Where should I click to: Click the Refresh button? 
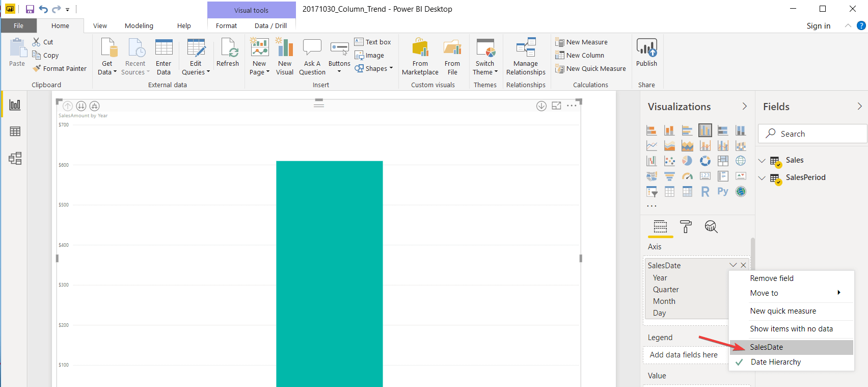(x=228, y=53)
